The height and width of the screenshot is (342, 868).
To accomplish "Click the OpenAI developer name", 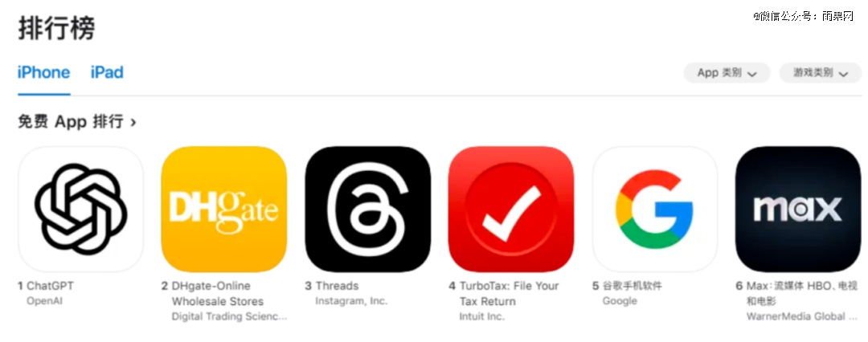I will coord(44,301).
